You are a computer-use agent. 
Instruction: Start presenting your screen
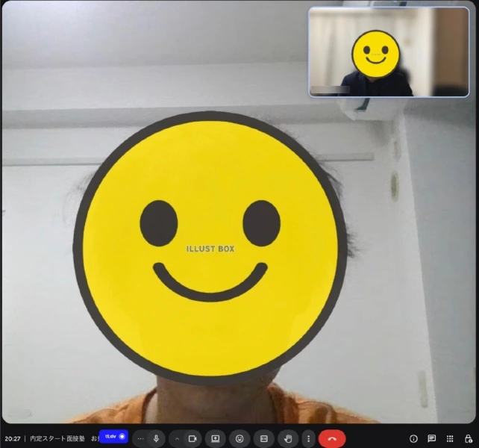[216, 438]
